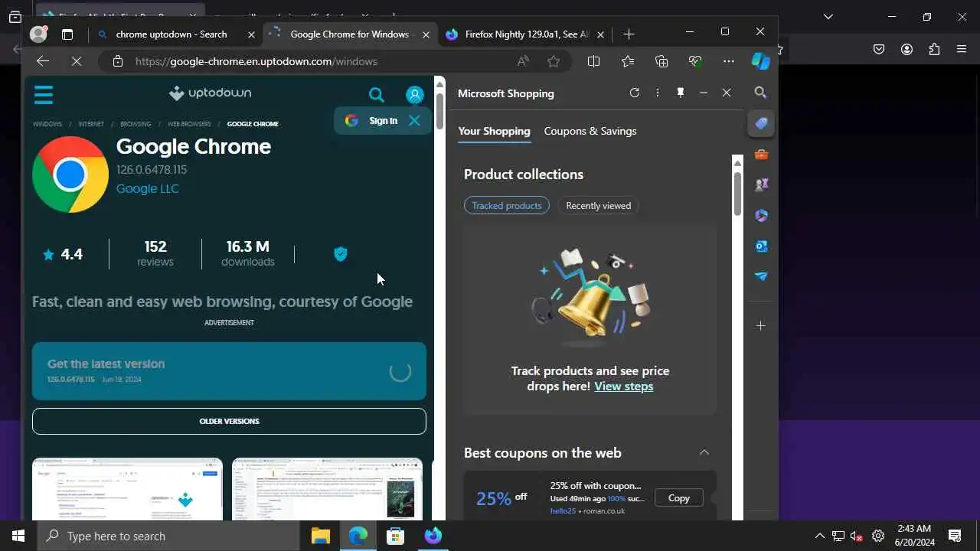The width and height of the screenshot is (980, 551).
Task: Collapse the Best coupons on the web section
Action: pos(704,452)
